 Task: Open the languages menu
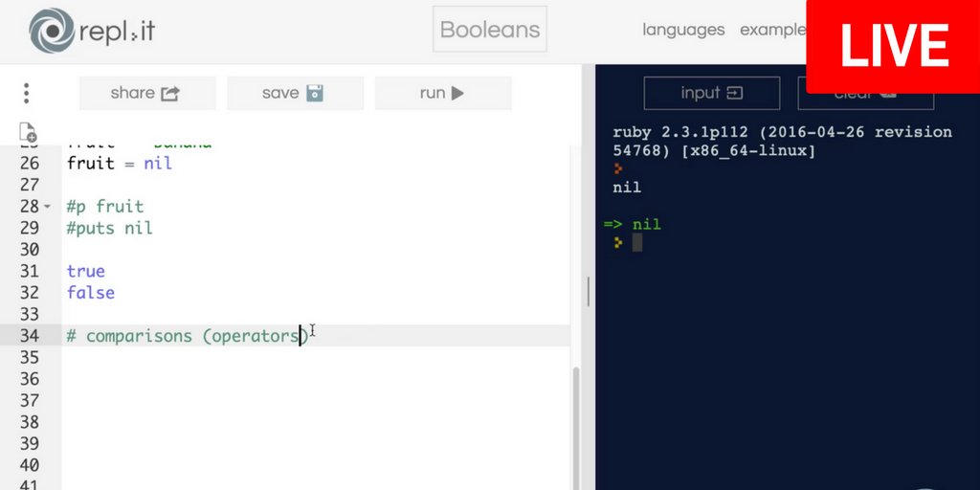[683, 30]
